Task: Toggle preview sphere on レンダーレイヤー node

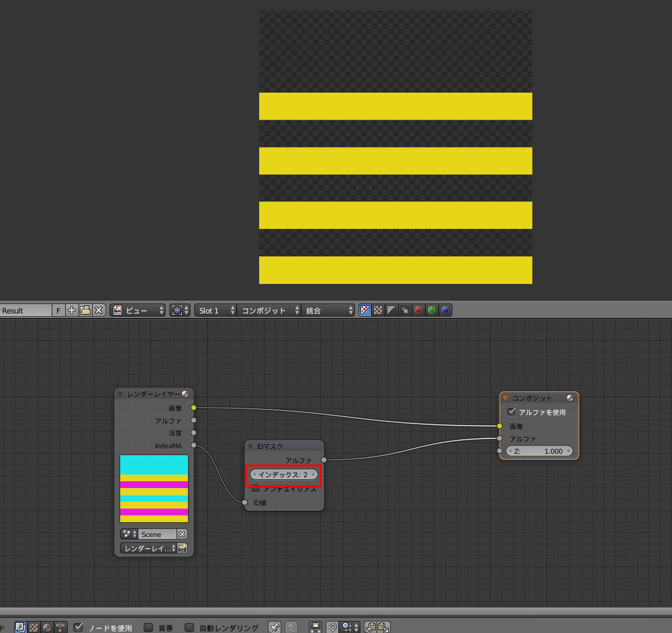Action: click(x=185, y=394)
